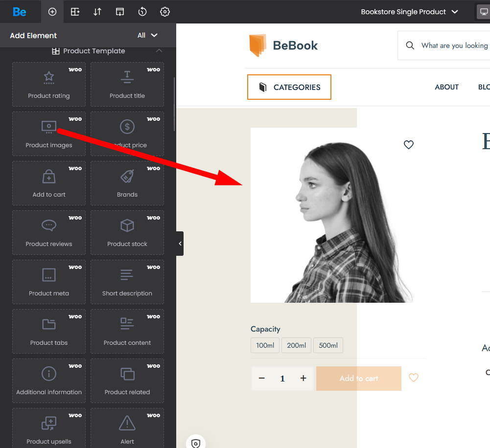Open the prebuilt sections icon in top bar
This screenshot has height=448, width=490.
[x=75, y=12]
